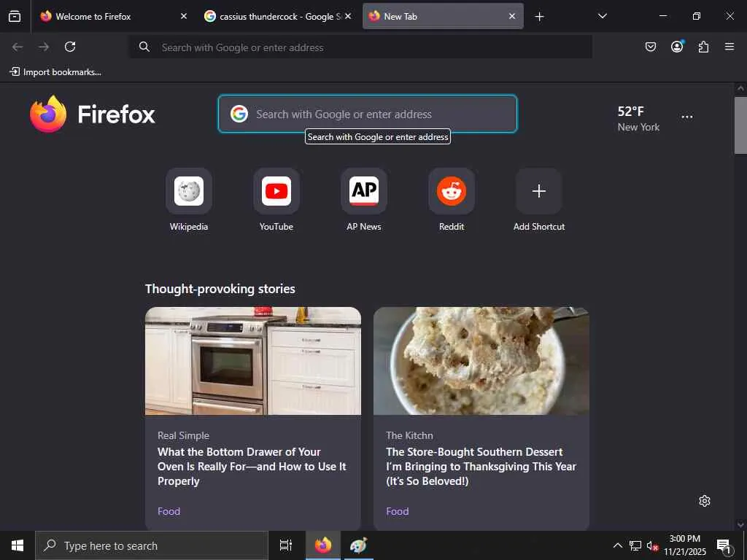Go back using the back arrow
The image size is (747, 560).
[x=18, y=47]
